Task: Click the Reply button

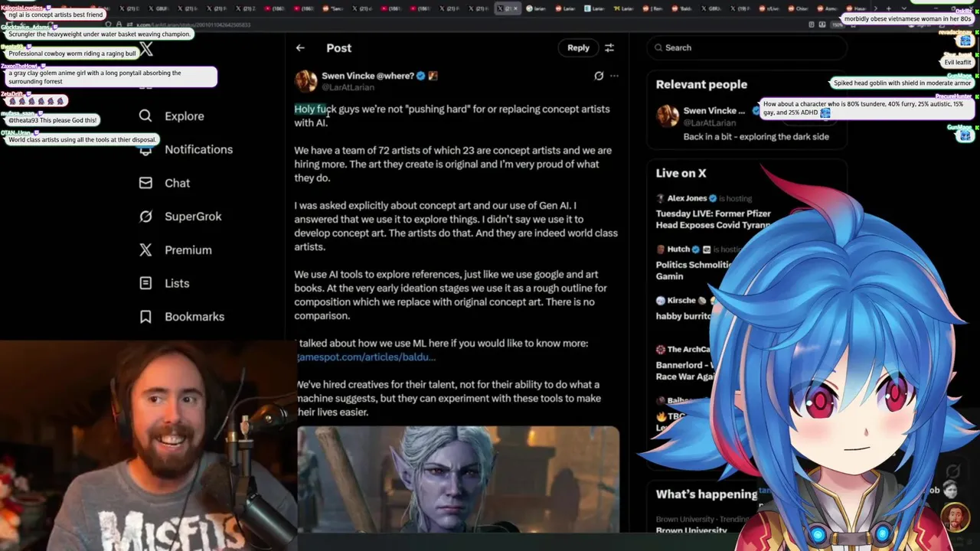Action: 578,47
